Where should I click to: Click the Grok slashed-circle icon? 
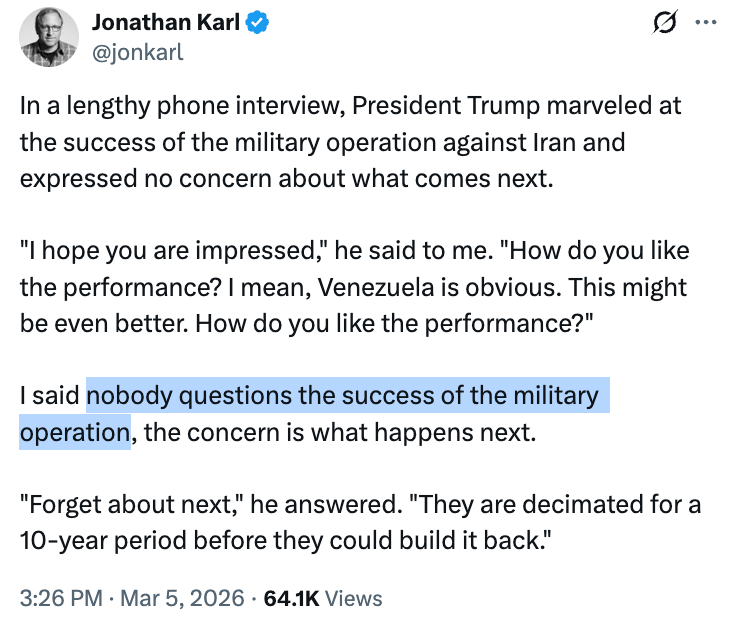click(662, 23)
